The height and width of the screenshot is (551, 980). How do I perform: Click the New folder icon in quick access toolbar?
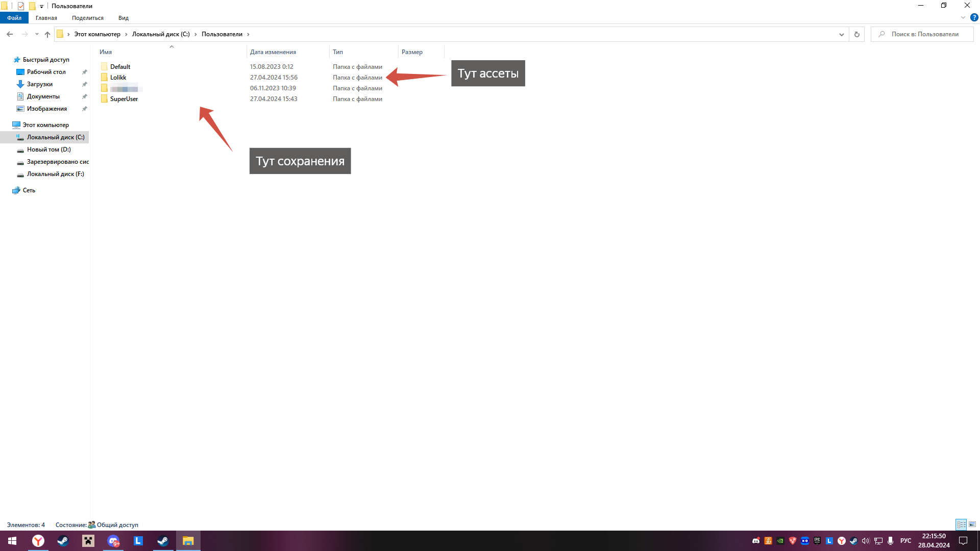pyautogui.click(x=32, y=6)
